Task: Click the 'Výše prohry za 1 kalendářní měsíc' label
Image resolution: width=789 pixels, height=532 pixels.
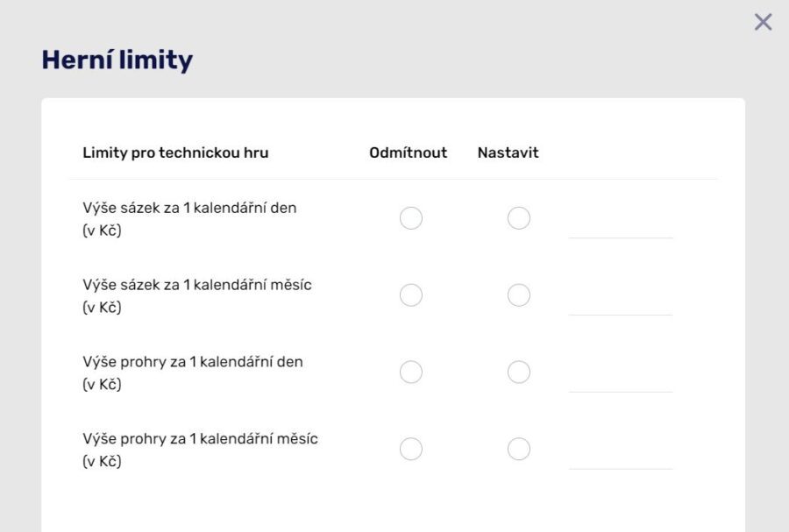Action: tap(200, 439)
